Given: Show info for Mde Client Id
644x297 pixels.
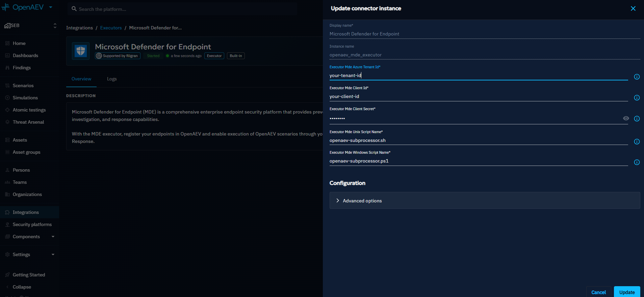Looking at the screenshot, I should pyautogui.click(x=637, y=98).
